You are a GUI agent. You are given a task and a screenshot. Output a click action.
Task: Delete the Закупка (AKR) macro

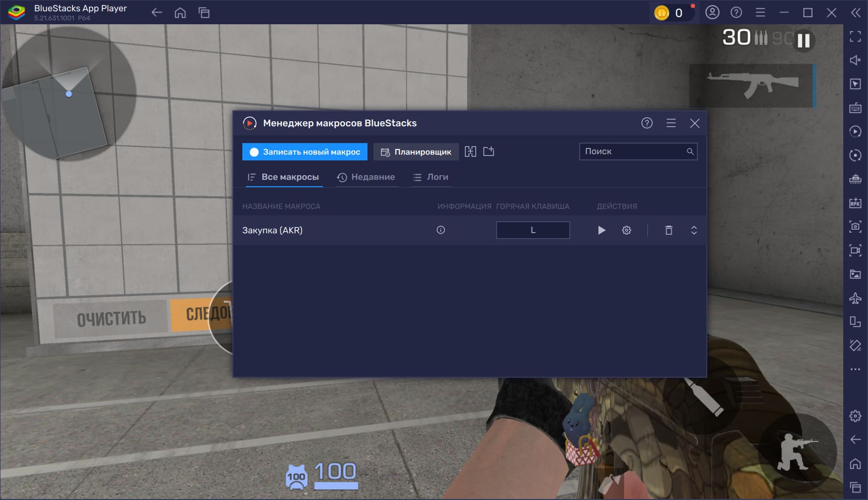(x=669, y=230)
